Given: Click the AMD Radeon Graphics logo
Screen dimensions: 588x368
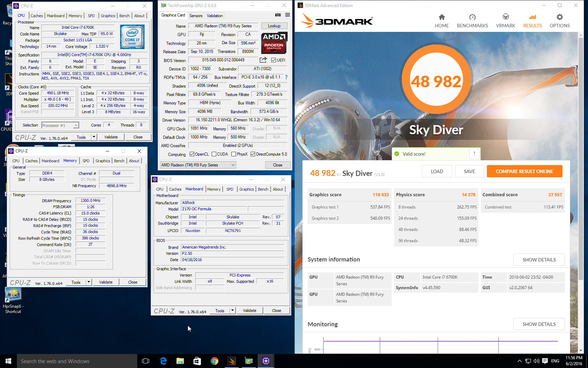Looking at the screenshot, I should [x=274, y=42].
